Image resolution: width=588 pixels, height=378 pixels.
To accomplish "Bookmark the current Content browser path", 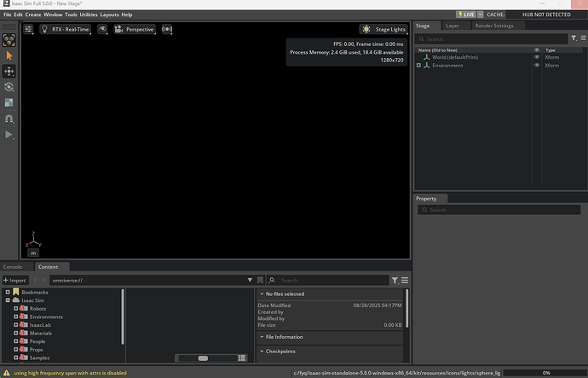I will tap(260, 280).
